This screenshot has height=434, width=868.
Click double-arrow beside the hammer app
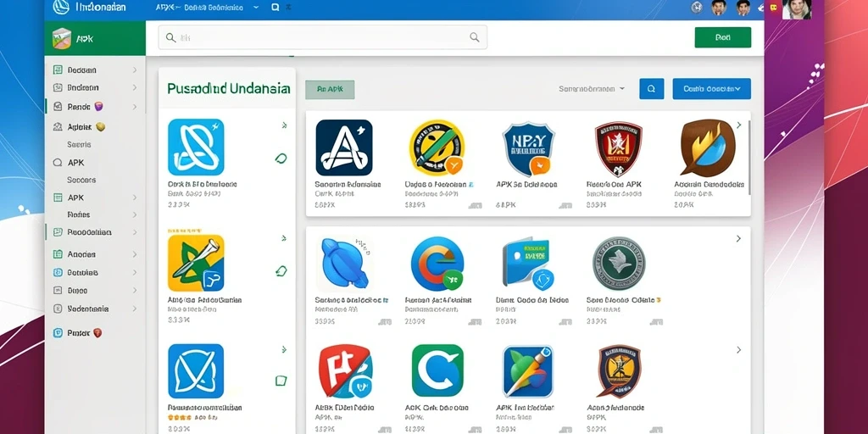pos(284,238)
